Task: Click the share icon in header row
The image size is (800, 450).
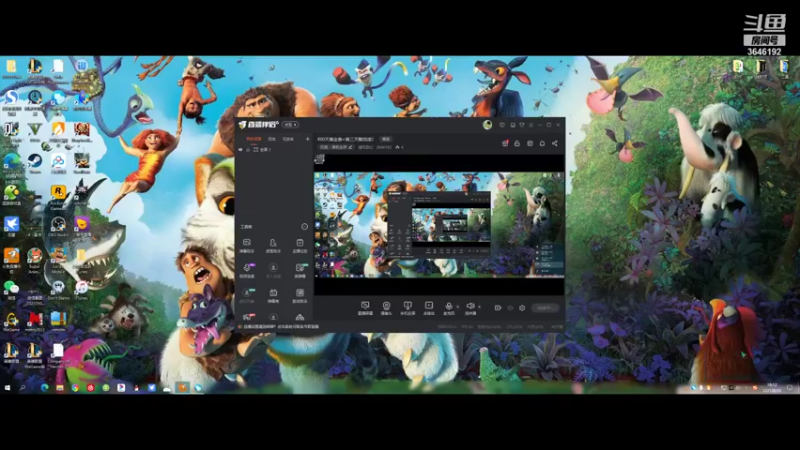Action: click(x=555, y=143)
